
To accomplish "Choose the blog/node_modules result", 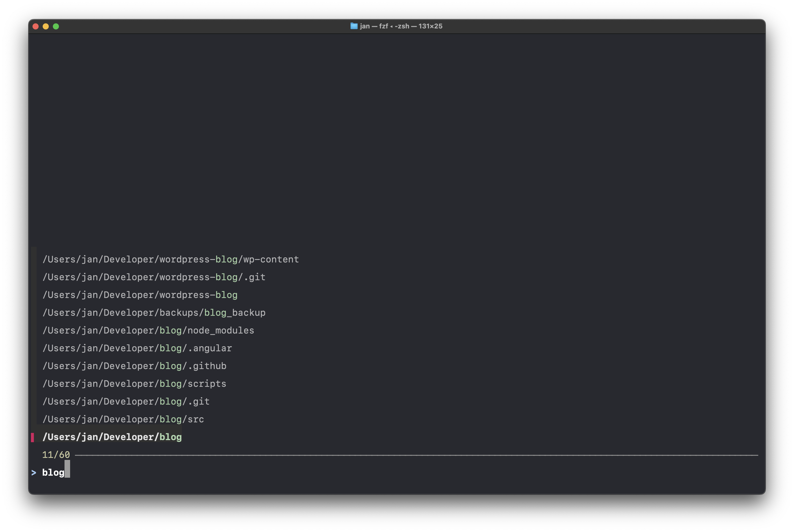I will (148, 330).
